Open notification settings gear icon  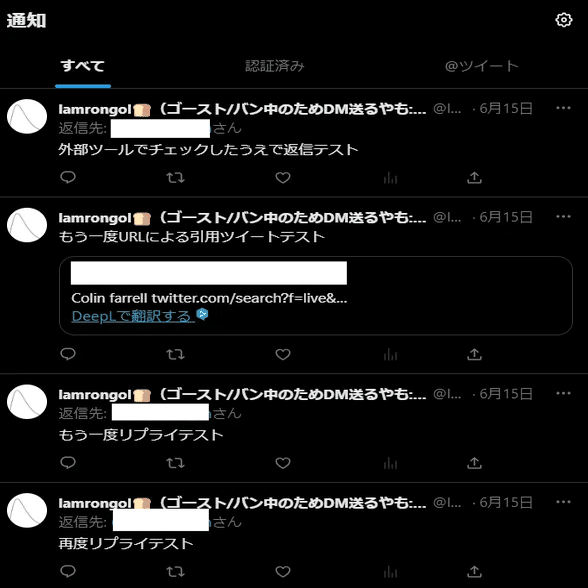point(564,20)
